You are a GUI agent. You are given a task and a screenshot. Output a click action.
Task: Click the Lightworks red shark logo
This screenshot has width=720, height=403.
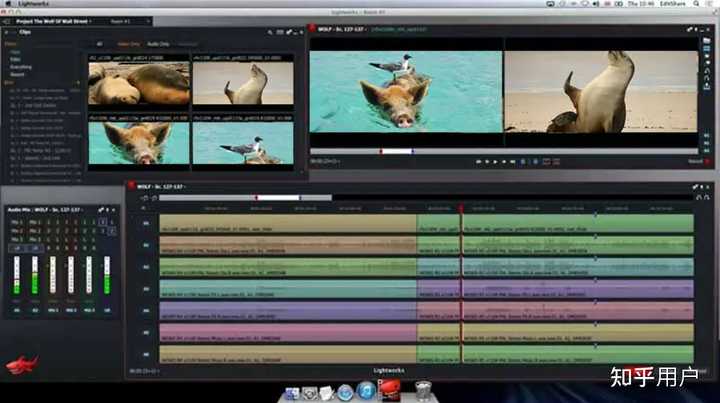(20, 365)
